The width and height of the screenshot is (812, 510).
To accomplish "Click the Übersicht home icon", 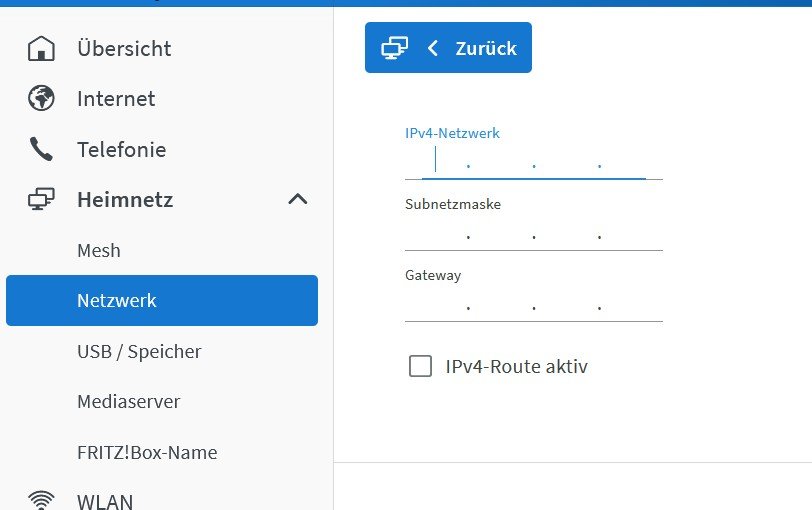I will [41, 48].
